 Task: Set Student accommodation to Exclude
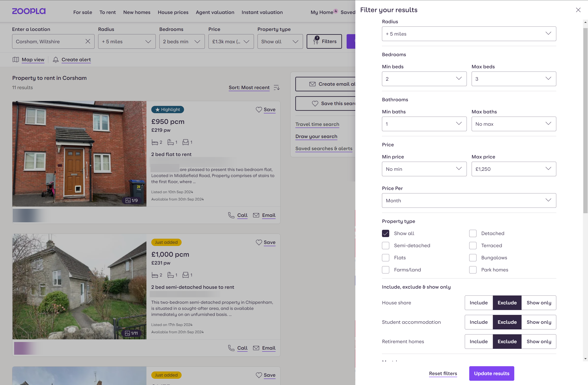point(507,322)
